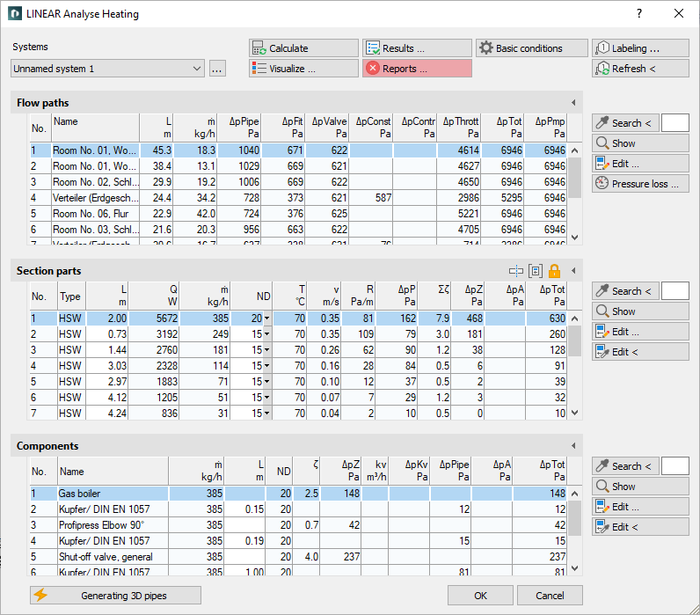Screen dimensions: 700x615
Task: Click the ellipsis button beside Systems dropdown
Action: click(x=217, y=69)
